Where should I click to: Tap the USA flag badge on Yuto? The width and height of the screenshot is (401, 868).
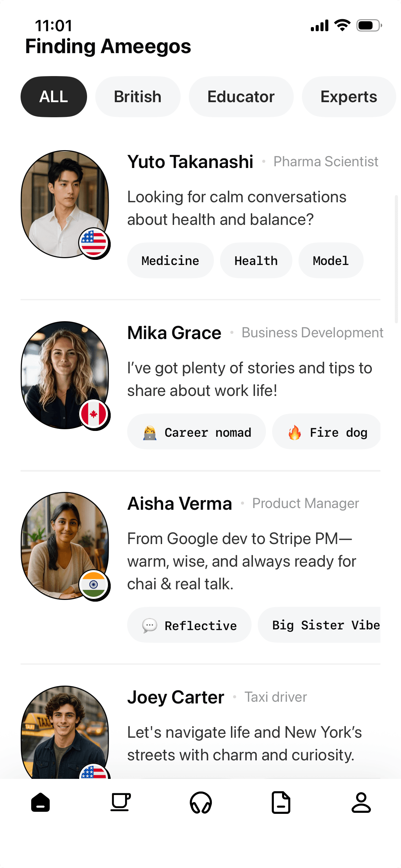click(94, 243)
